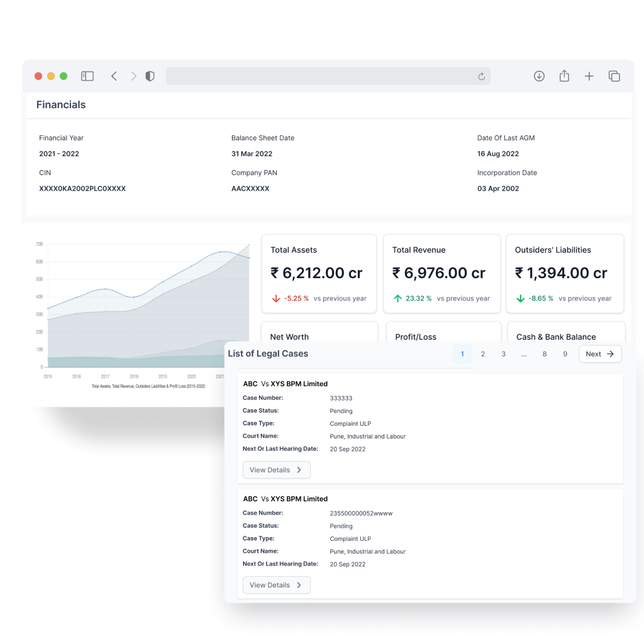Viewport: 644px width, 644px height.
Task: Go back using the browser back arrow
Action: [x=114, y=76]
